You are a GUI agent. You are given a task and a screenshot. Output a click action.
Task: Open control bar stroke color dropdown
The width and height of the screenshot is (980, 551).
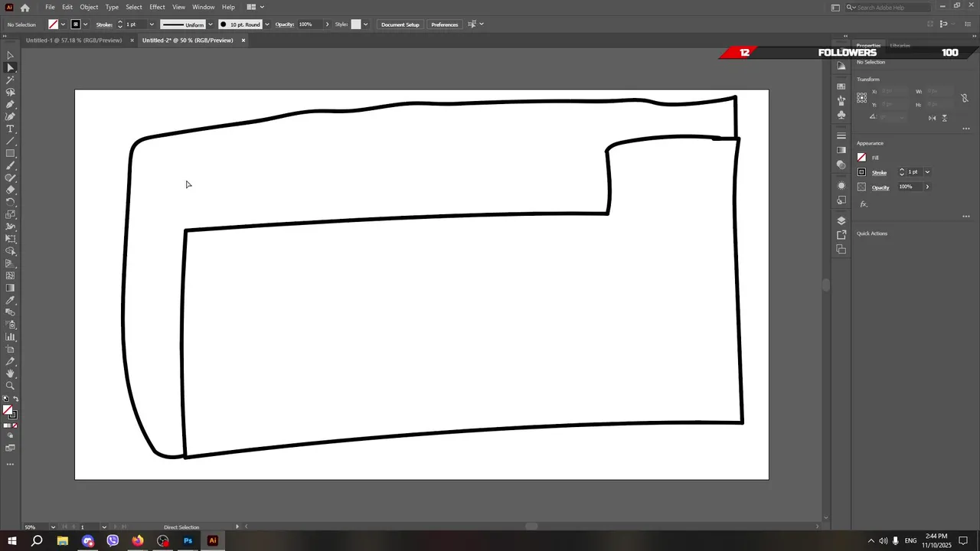coord(85,24)
